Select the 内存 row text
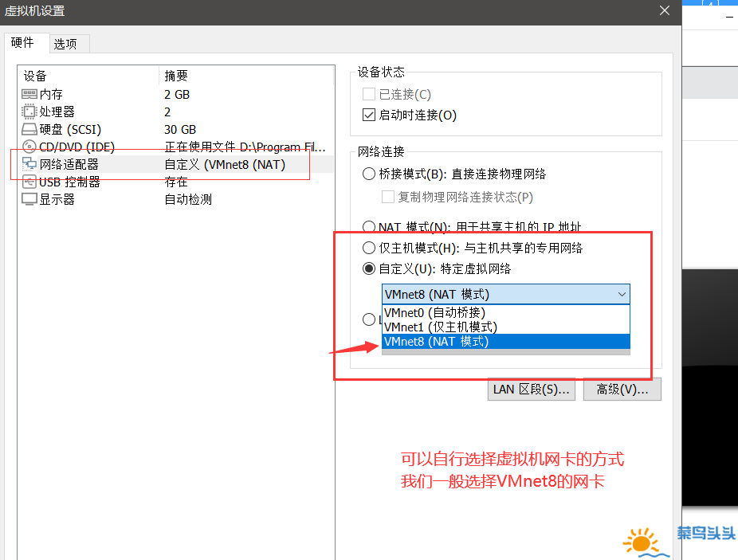This screenshot has width=738, height=560. pos(51,94)
